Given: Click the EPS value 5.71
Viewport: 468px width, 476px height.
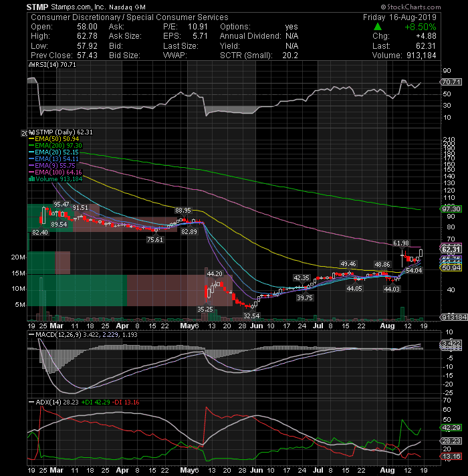Looking at the screenshot, I should pos(200,36).
